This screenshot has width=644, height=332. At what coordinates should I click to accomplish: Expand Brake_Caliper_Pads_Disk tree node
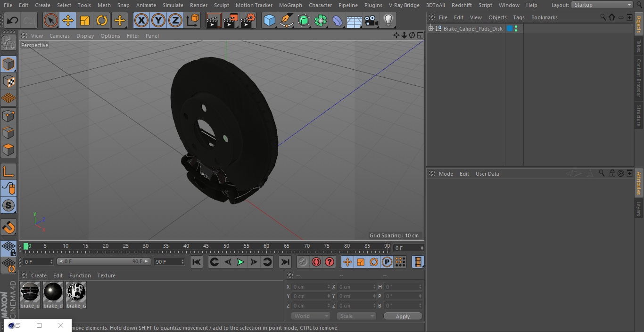click(430, 29)
